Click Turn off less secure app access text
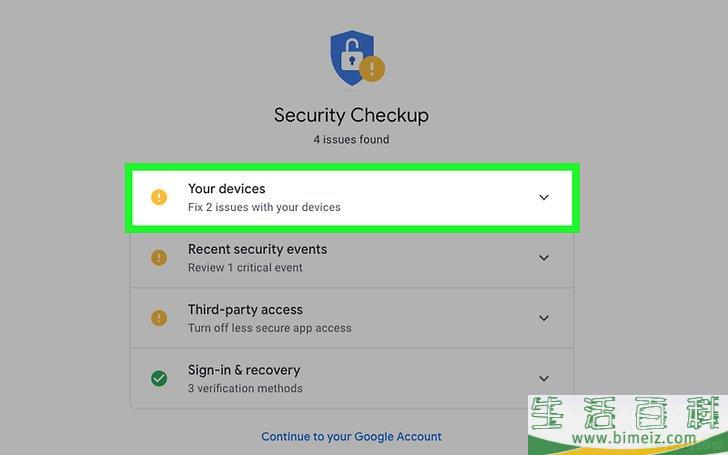728x455 pixels. [x=270, y=328]
